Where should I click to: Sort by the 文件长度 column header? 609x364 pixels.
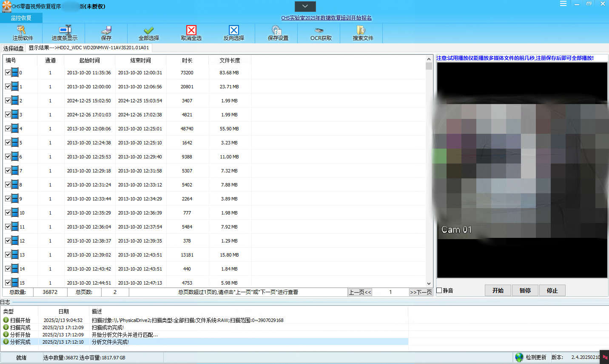230,60
